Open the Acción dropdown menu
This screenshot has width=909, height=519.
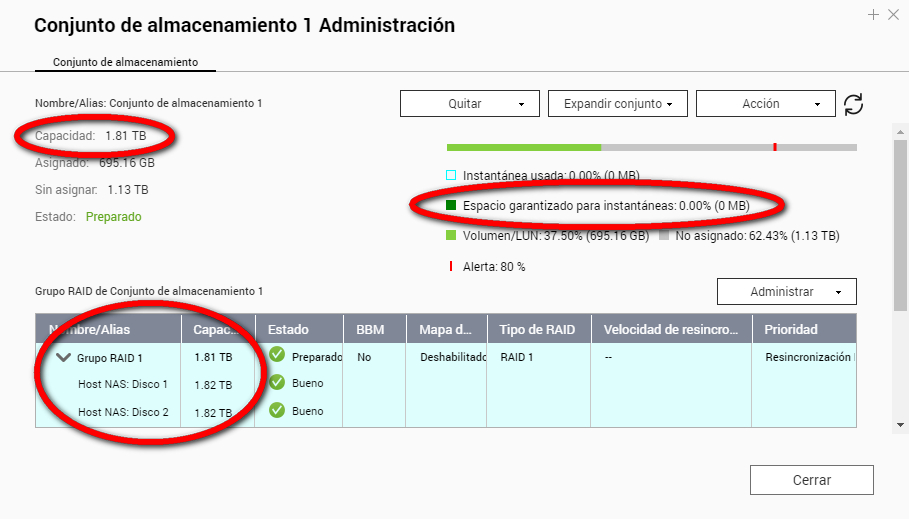coord(765,104)
